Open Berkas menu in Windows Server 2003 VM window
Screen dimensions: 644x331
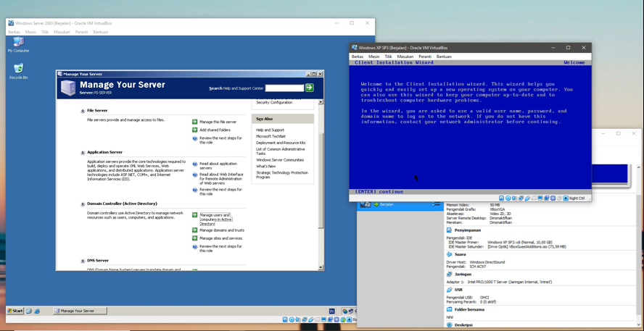pyautogui.click(x=14, y=32)
